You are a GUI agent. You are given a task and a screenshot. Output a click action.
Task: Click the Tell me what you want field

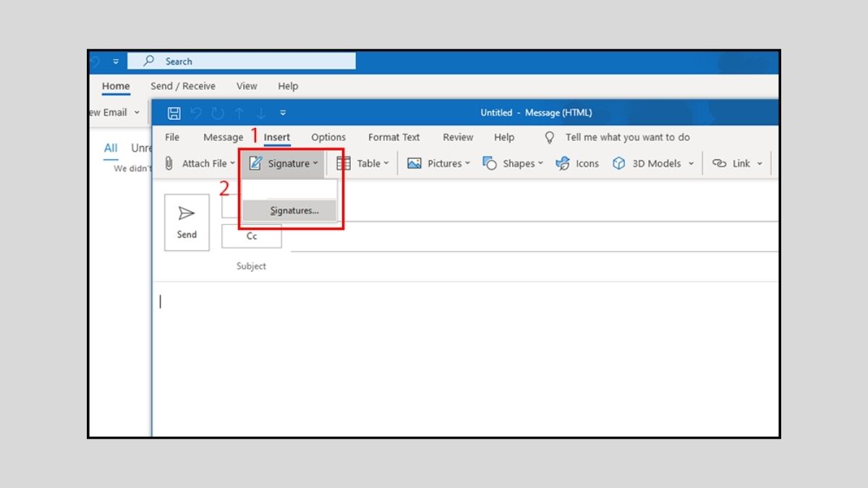[627, 137]
